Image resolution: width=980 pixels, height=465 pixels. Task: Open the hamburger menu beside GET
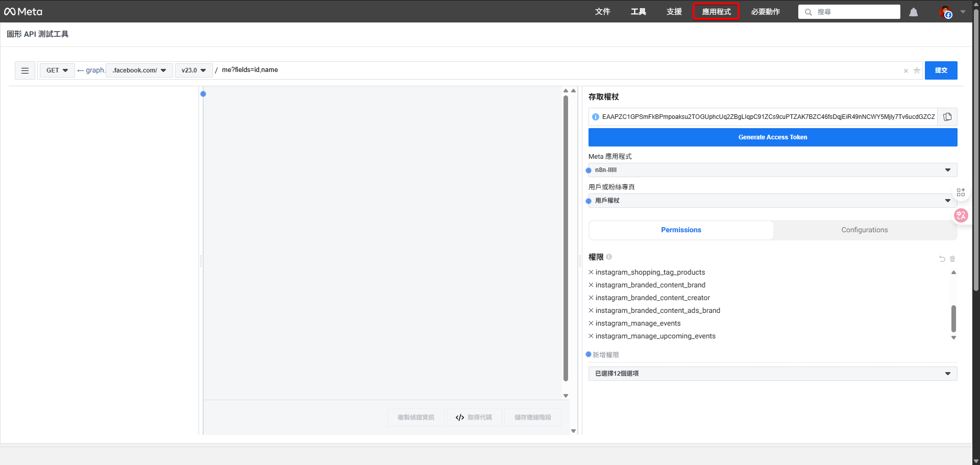(24, 70)
